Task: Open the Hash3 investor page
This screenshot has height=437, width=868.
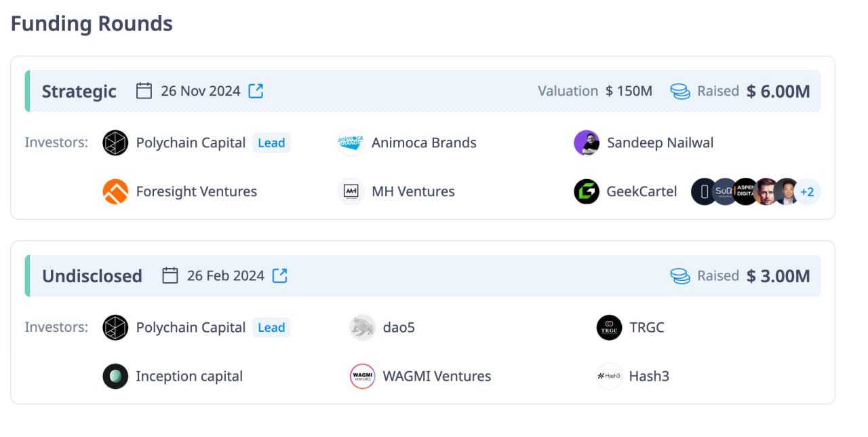Action: pos(649,377)
